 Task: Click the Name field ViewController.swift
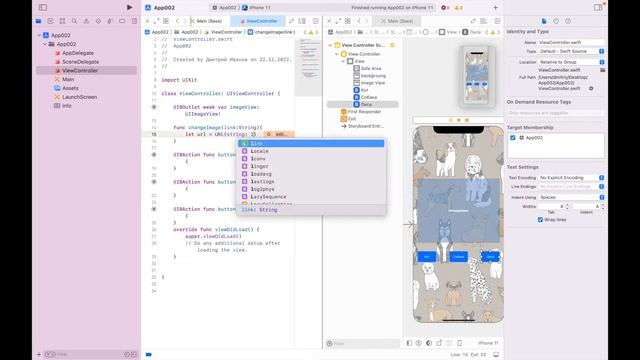[571, 42]
